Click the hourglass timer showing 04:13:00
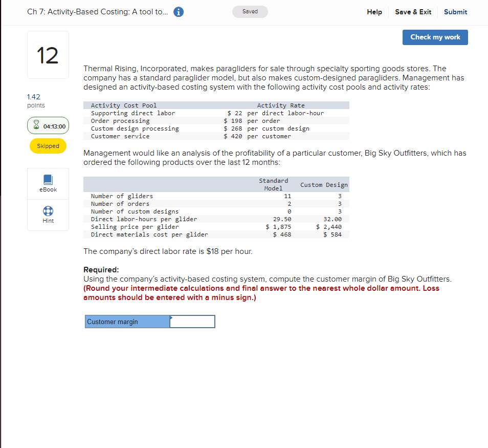This screenshot has width=488, height=448. pos(48,125)
